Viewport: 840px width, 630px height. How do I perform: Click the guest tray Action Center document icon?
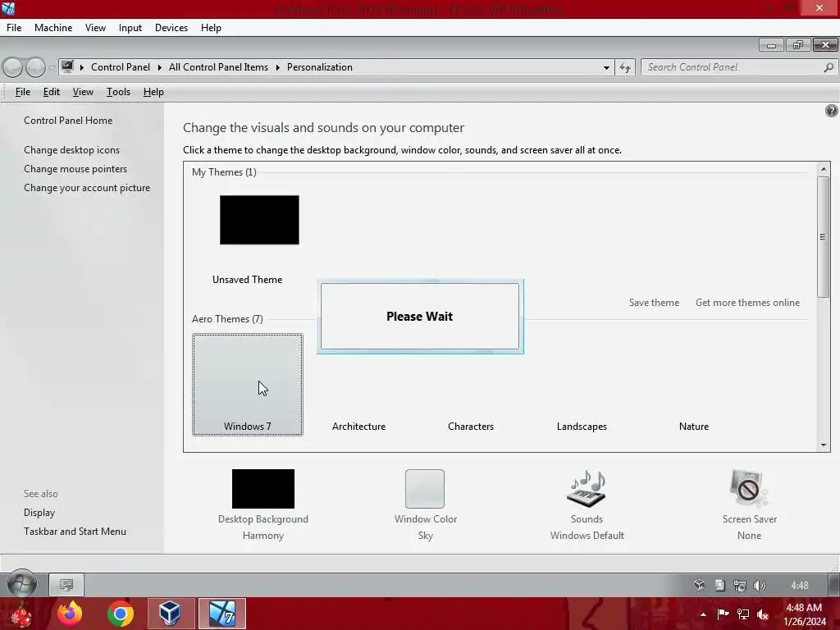click(719, 585)
